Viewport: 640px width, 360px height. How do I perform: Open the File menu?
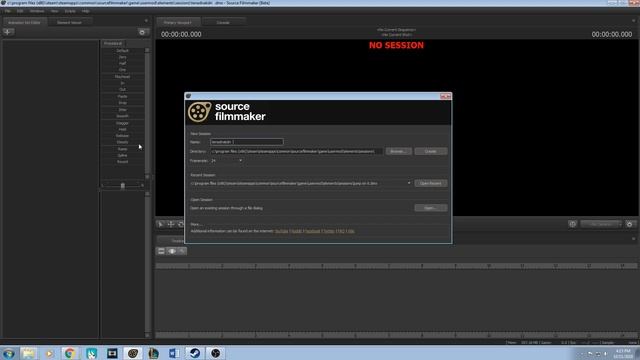click(x=8, y=11)
